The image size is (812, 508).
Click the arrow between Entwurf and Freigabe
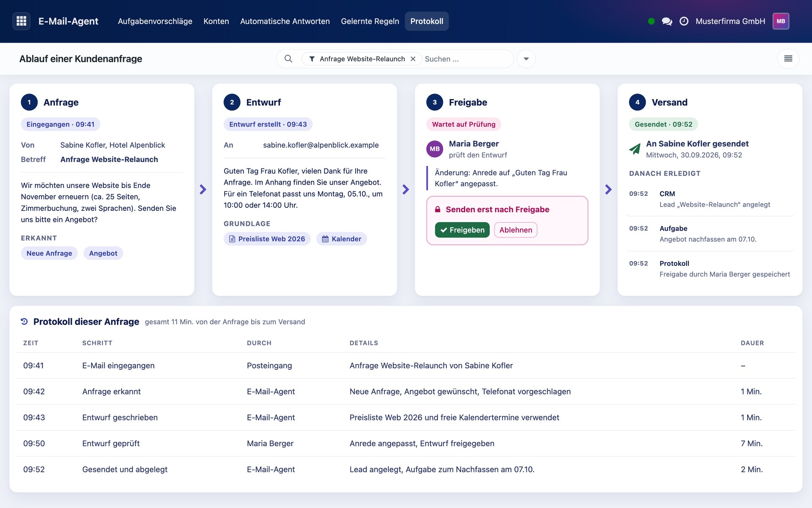(406, 189)
